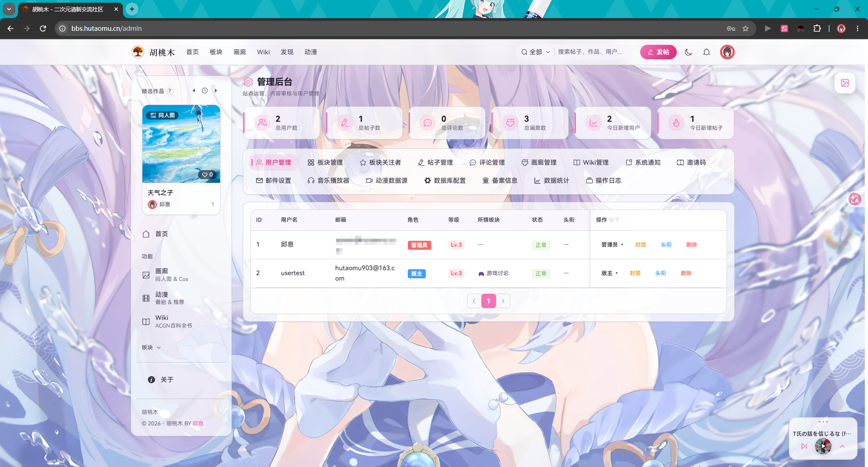
Task: Open the 邮件设置 tab
Action: 274,181
